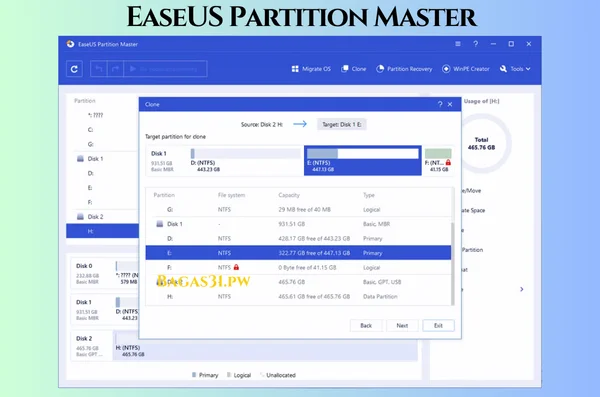Click the Primary legend swatch
Screen dimensions: 600x397
point(194,375)
